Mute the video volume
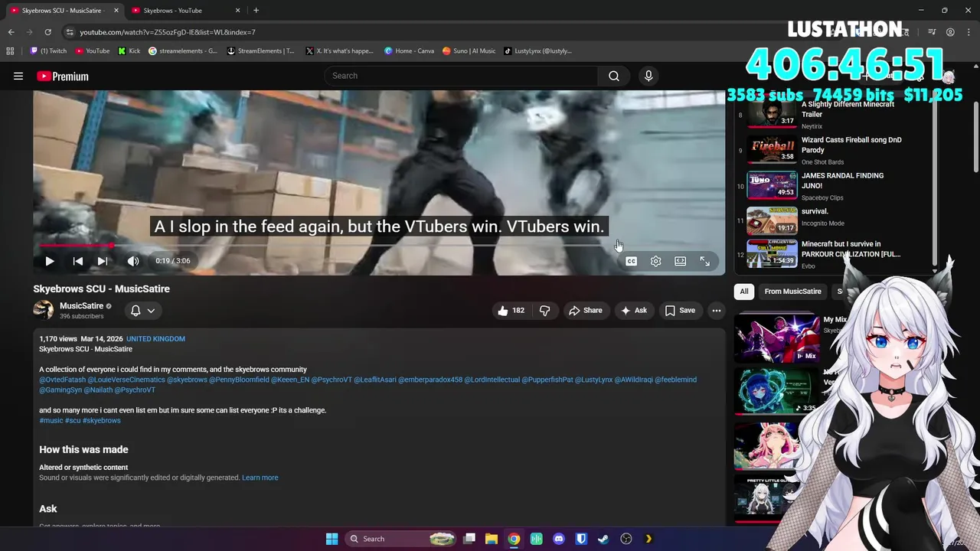Viewport: 980px width, 551px height. click(133, 261)
